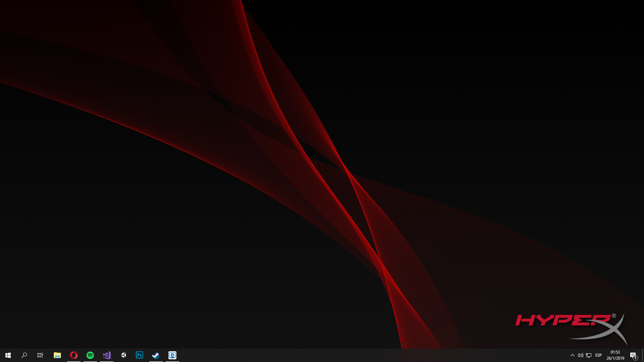This screenshot has width=644, height=362.
Task: Open the network status flyout
Action: point(589,355)
